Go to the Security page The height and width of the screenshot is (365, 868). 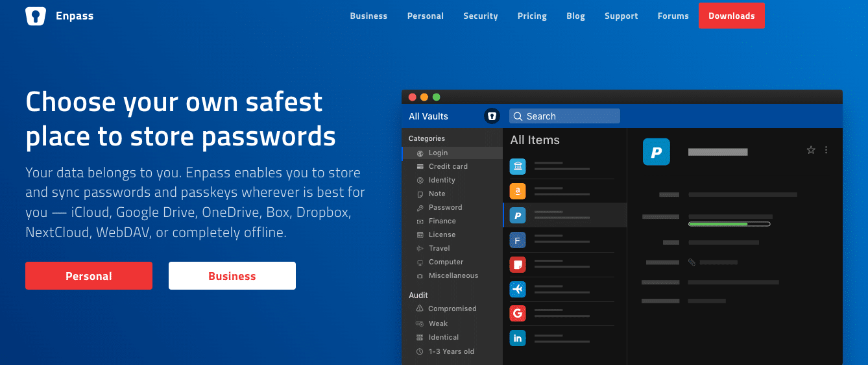(x=481, y=16)
